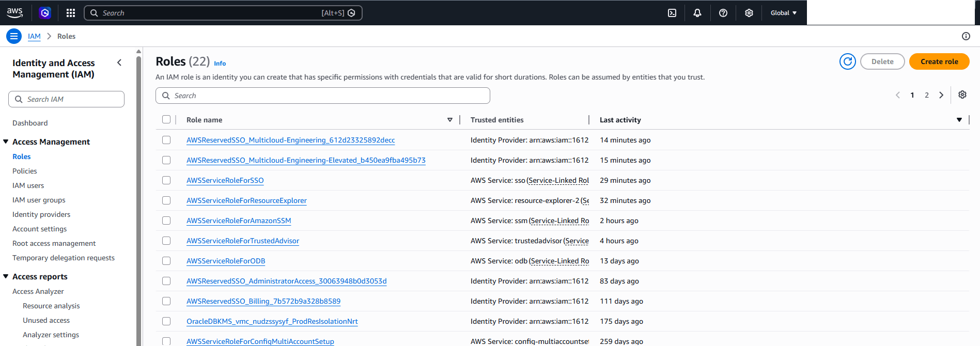Click the Create role button
This screenshot has width=980, height=346.
tap(939, 61)
